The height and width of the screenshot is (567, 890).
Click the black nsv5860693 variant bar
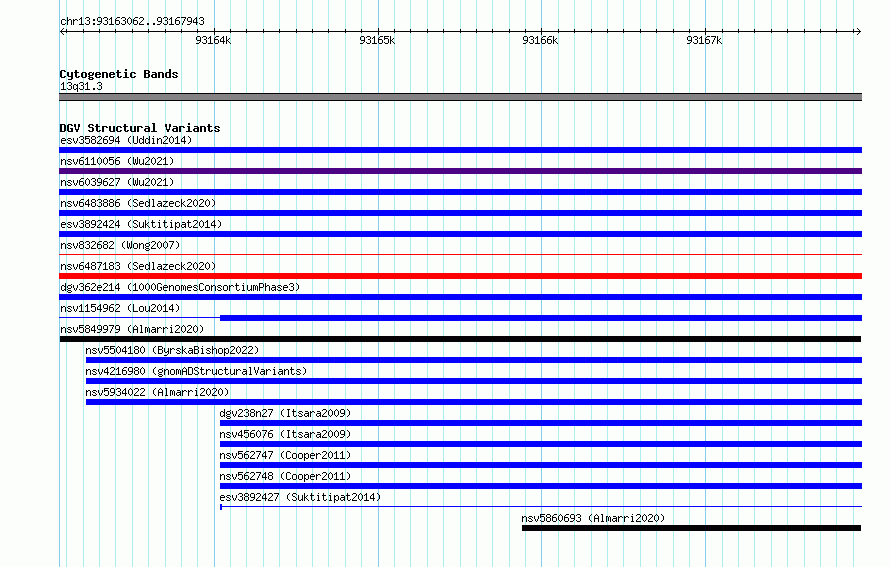point(691,528)
